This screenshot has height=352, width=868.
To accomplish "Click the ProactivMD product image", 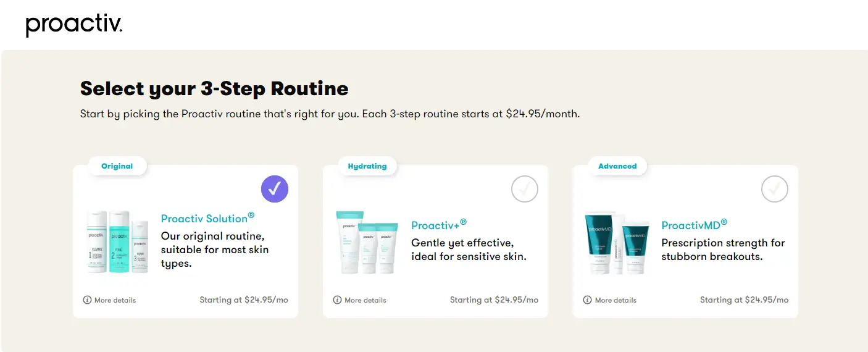I will tap(617, 243).
